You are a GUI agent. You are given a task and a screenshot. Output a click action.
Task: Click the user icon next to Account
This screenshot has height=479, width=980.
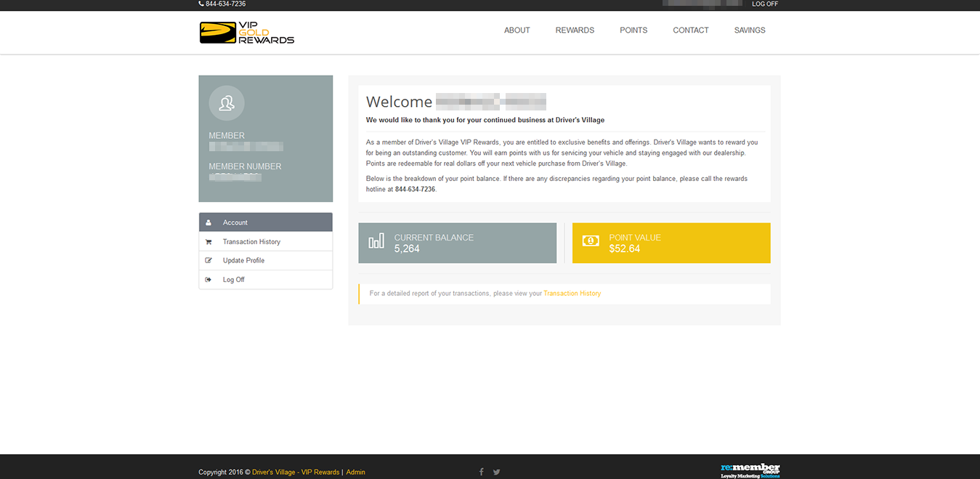pos(208,222)
